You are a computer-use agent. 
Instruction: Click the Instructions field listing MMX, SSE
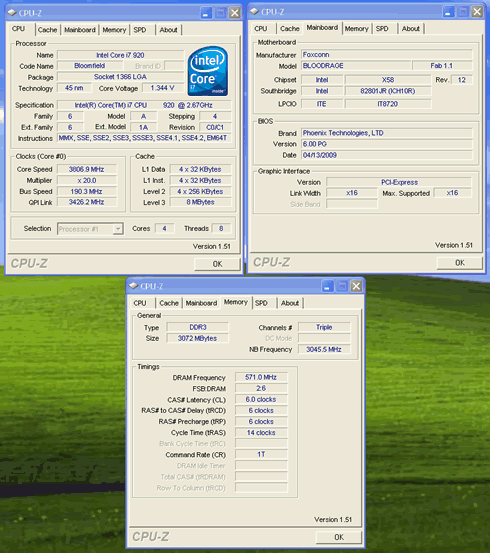[x=144, y=138]
